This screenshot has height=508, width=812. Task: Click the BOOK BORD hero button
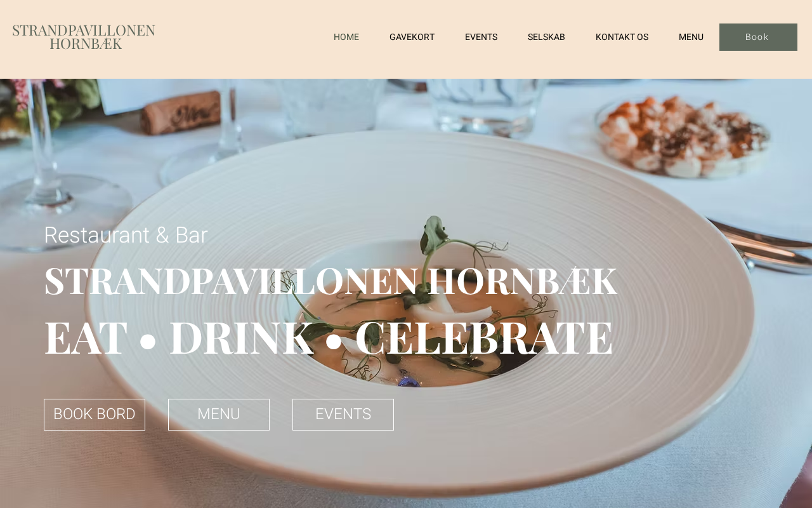[x=95, y=415]
